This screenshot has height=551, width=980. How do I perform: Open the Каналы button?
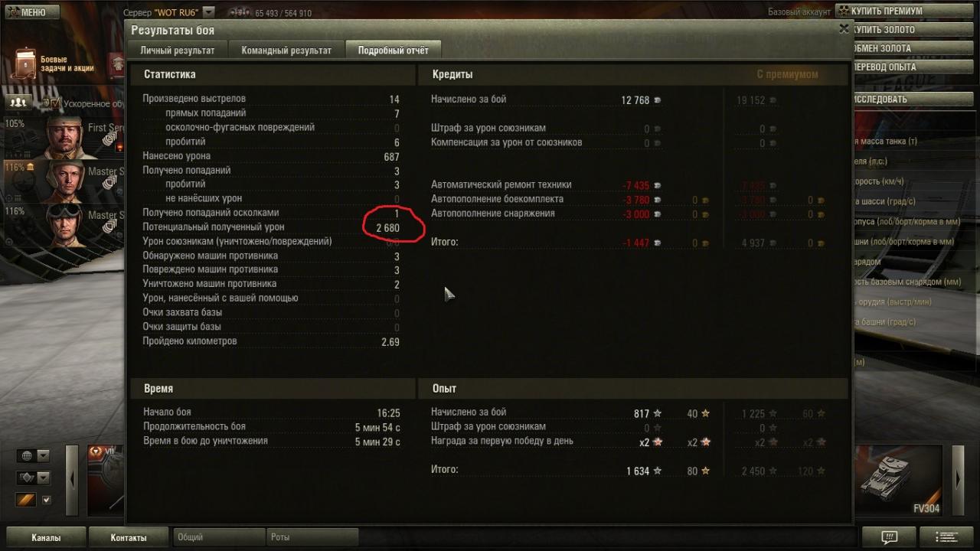click(x=46, y=537)
